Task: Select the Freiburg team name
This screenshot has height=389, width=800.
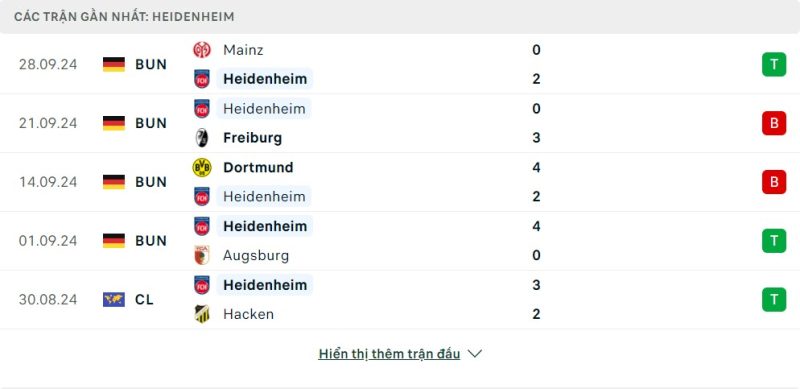Action: click(253, 138)
